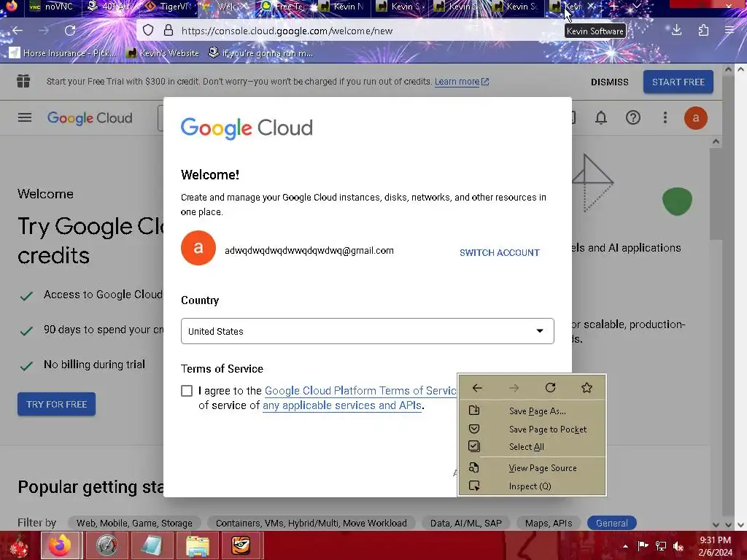Click the network tray icon

[661, 545]
